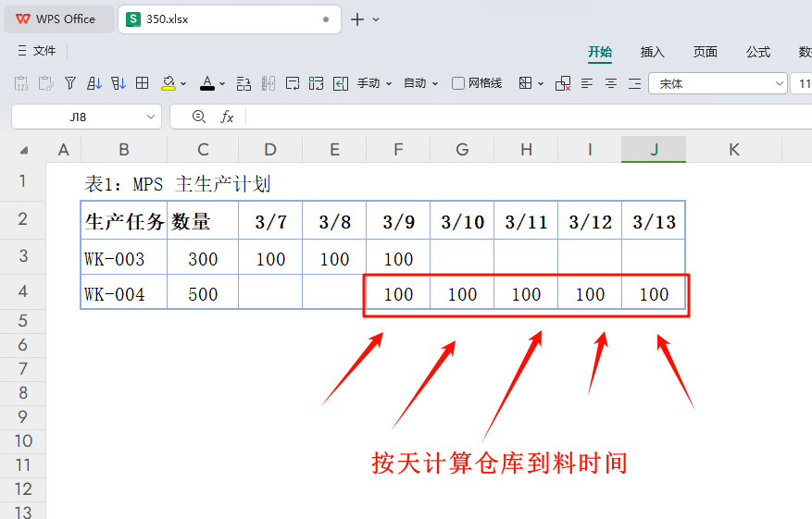This screenshot has width=812, height=519.
Task: Open the borders dropdown arrow
Action: tap(541, 84)
